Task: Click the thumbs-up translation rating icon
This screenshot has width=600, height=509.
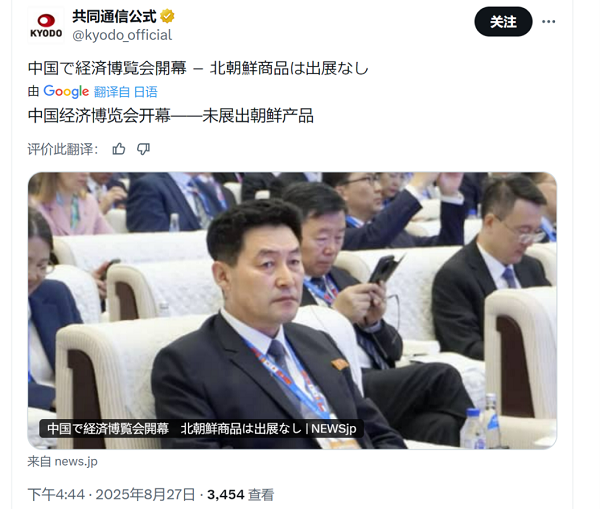Action: click(x=119, y=149)
